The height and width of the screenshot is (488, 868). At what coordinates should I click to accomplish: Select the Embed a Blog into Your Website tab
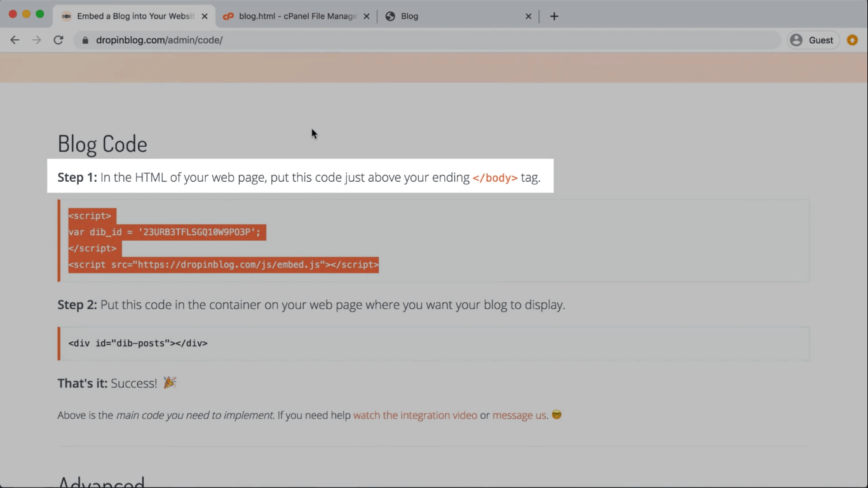click(135, 17)
